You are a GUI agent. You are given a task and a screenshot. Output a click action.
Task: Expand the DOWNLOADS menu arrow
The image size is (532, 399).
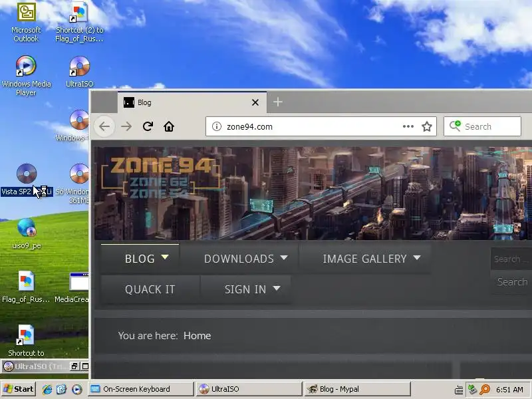point(284,258)
